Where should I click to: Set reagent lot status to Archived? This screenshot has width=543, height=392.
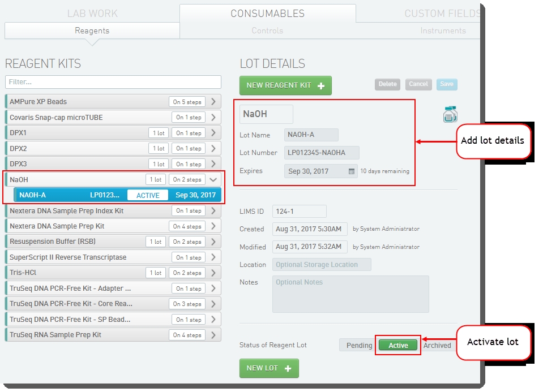(x=438, y=345)
